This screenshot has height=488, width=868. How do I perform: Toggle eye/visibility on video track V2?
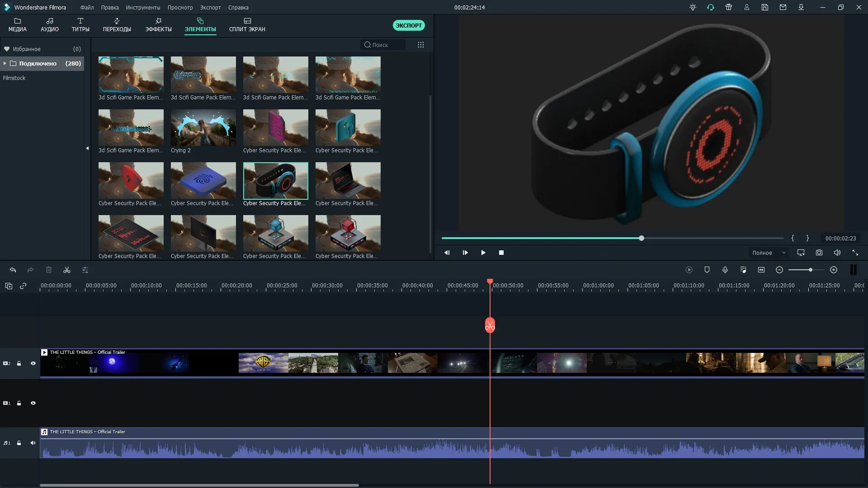click(x=33, y=363)
